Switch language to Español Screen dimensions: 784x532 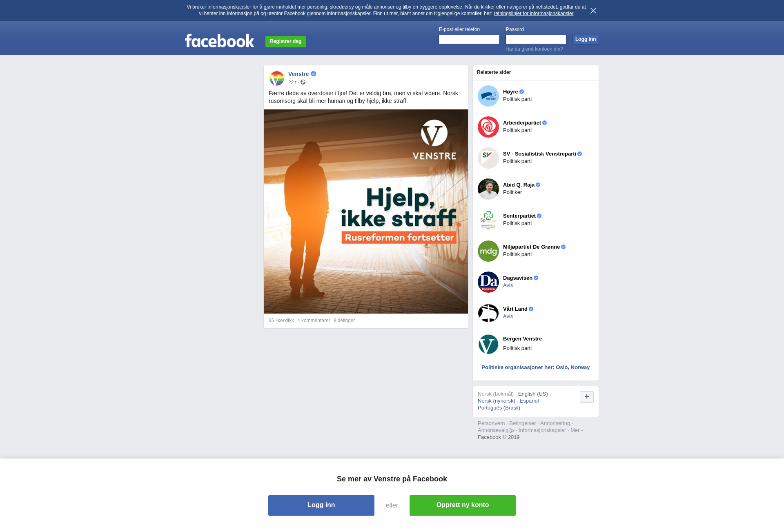529,401
